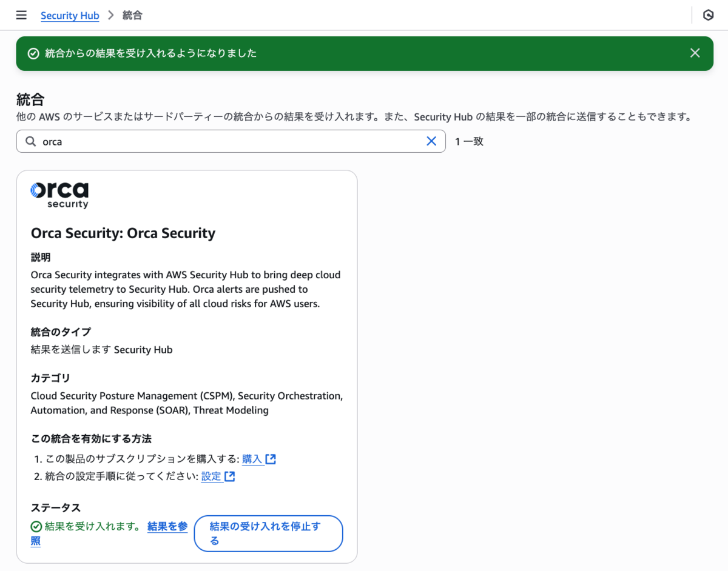Click the Orca Security logo
The height and width of the screenshot is (571, 728).
pyautogui.click(x=59, y=195)
